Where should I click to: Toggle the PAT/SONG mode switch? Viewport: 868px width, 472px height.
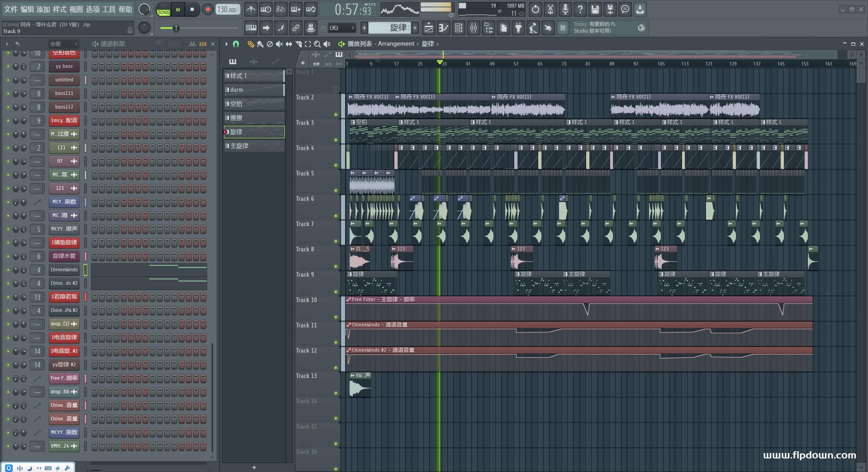click(x=163, y=9)
